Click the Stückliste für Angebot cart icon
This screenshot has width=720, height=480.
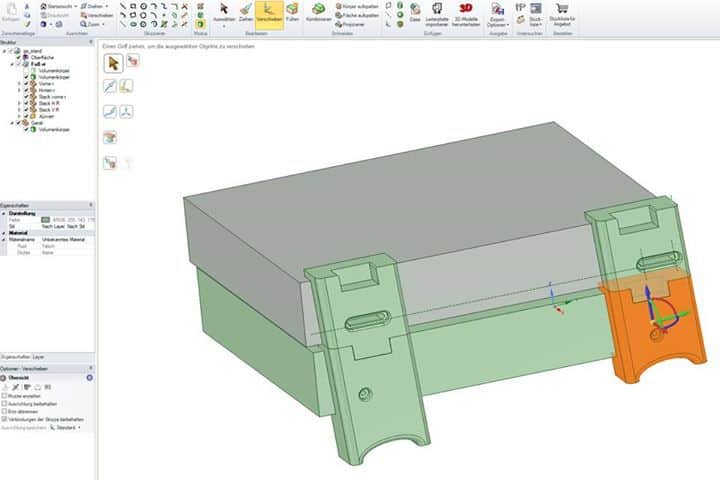[562, 13]
